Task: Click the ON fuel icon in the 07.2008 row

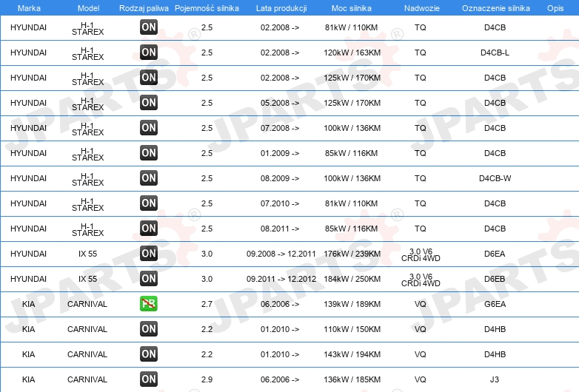Action: click(148, 128)
